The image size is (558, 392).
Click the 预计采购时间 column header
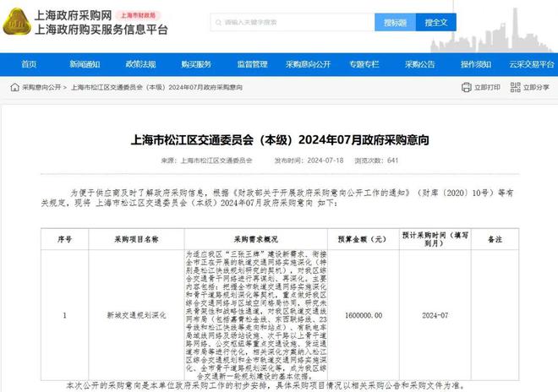coord(435,239)
